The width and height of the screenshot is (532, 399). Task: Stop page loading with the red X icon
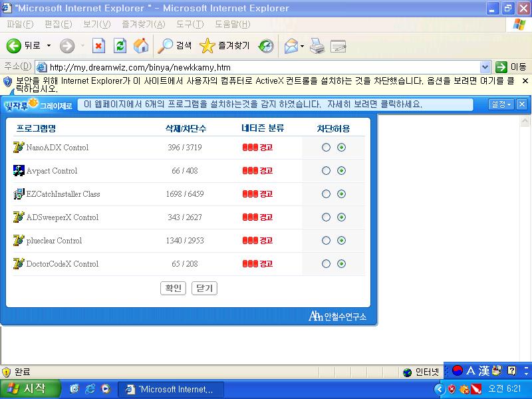point(98,46)
